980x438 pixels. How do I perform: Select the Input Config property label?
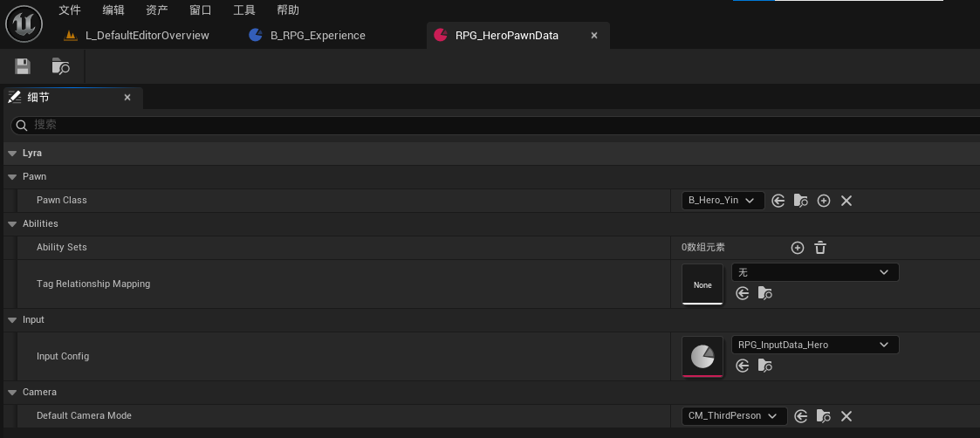pos(63,357)
